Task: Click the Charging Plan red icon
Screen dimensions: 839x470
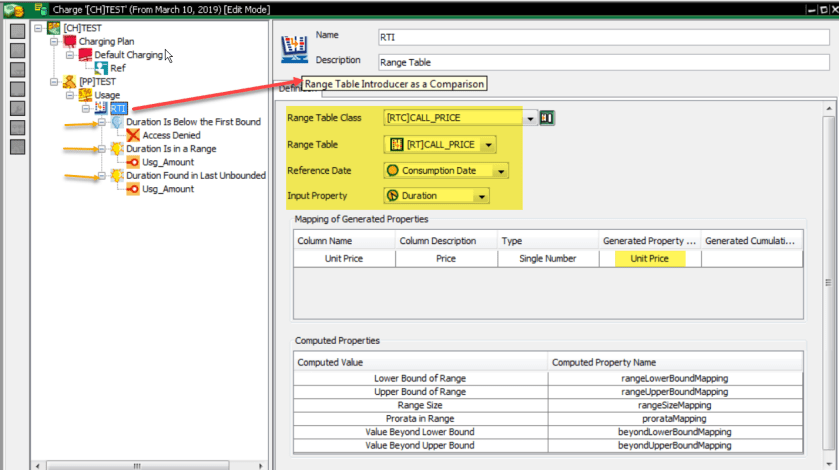Action: (69, 41)
